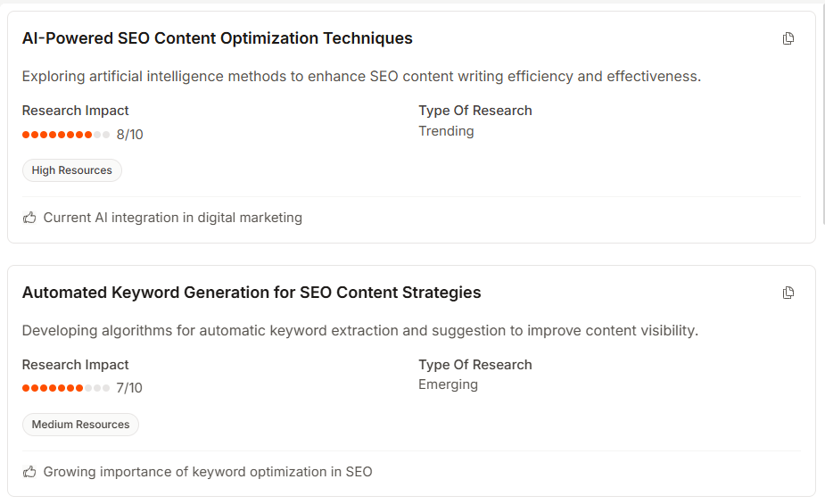
Task: Copy the AI-Powered SEO Content Optimization card
Action: point(788,38)
